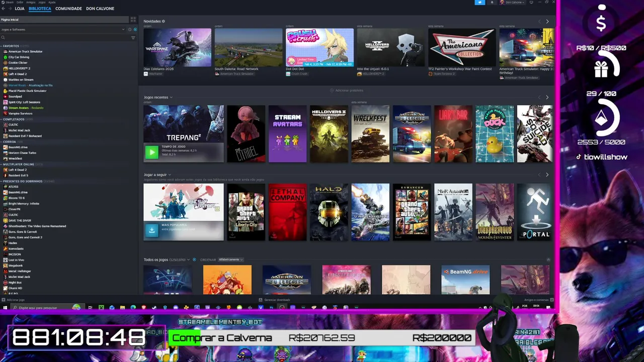Open the Steam menu
644x362 pixels.
click(x=10, y=2)
